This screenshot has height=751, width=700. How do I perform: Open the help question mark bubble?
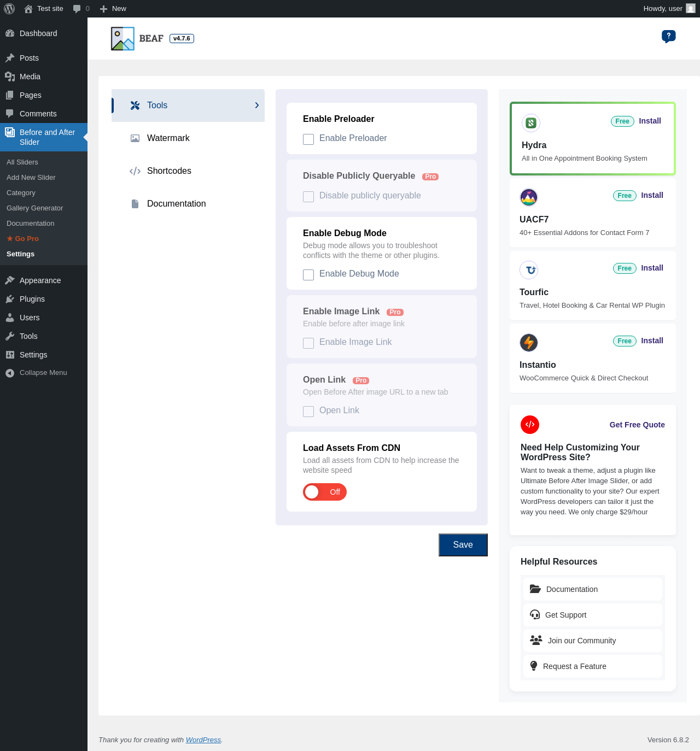point(668,36)
